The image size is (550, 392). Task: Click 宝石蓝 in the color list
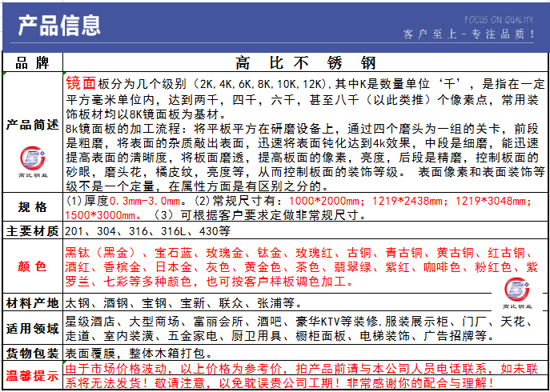pos(173,253)
